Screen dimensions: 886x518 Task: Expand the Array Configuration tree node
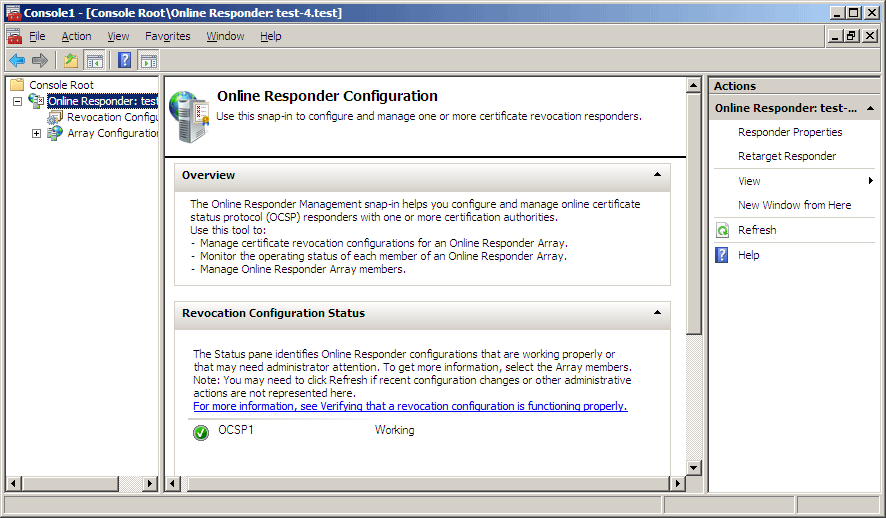tap(36, 133)
